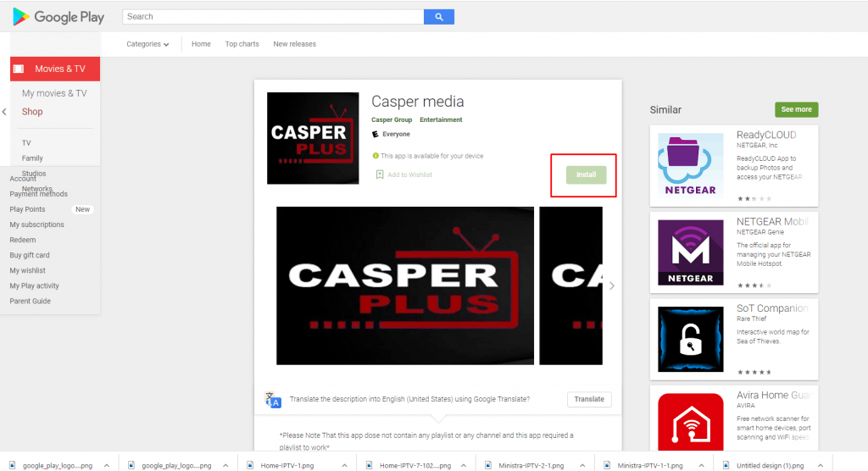This screenshot has width=868, height=471.
Task: Click the blue search magnifier button
Action: 439,17
